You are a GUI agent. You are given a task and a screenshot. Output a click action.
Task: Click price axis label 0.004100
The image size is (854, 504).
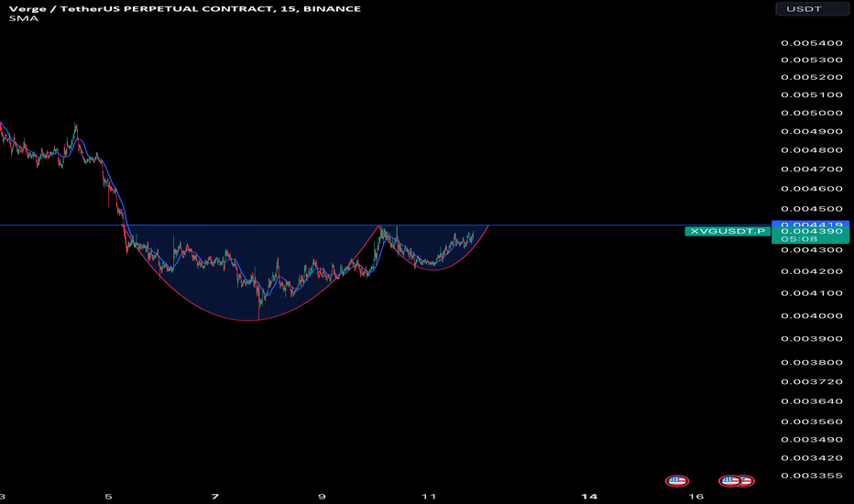812,293
